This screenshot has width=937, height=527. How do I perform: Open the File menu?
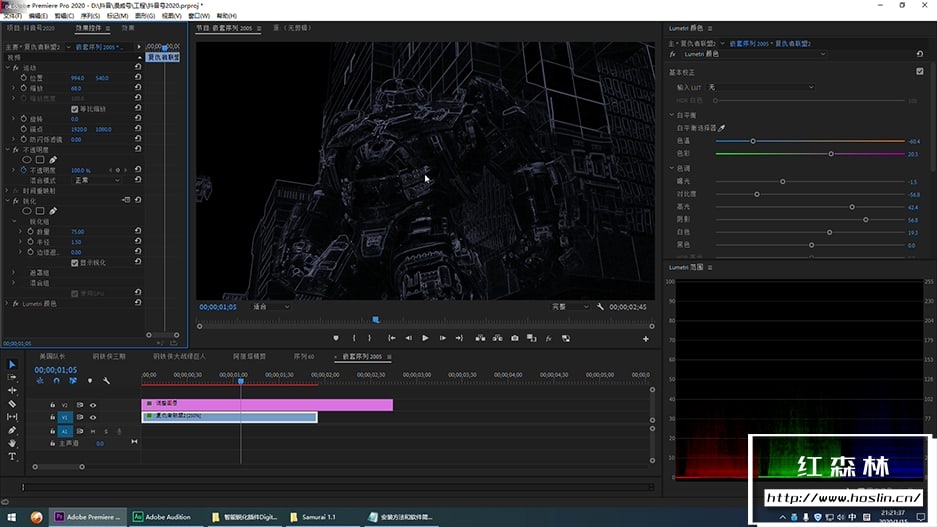[12, 16]
